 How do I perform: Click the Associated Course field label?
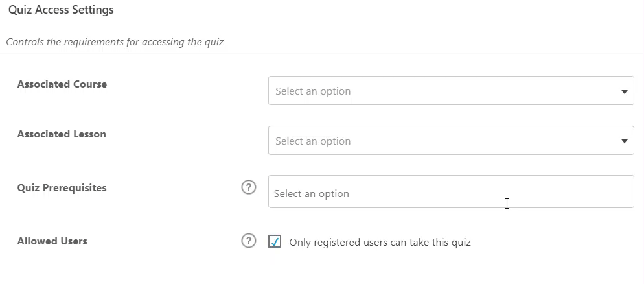(62, 84)
